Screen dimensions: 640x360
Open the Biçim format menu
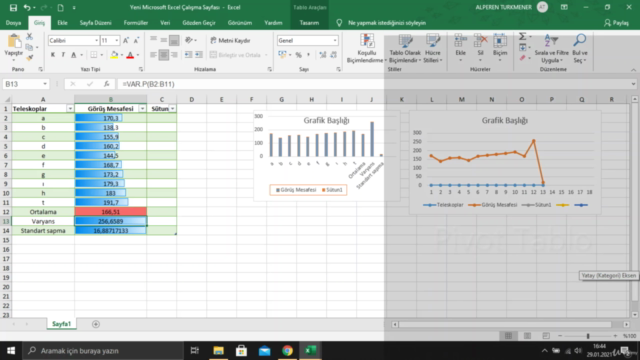[x=500, y=48]
